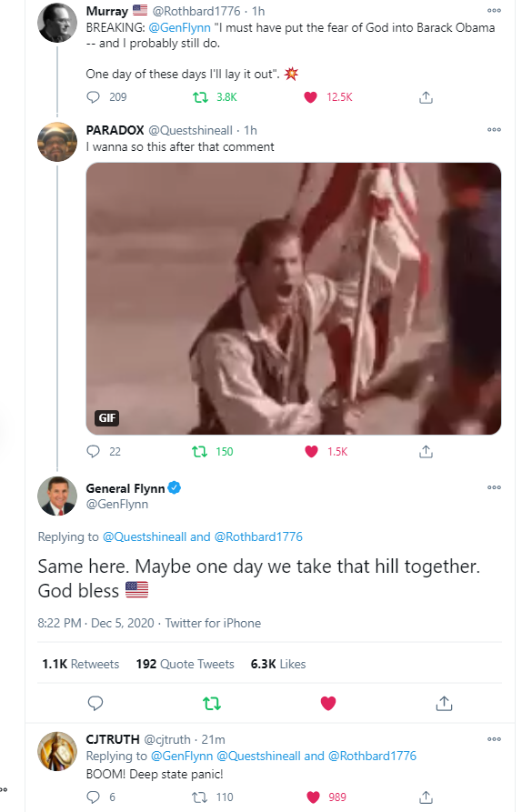Share PARADOX's GIF tweet
The width and height of the screenshot is (532, 812).
tap(426, 452)
